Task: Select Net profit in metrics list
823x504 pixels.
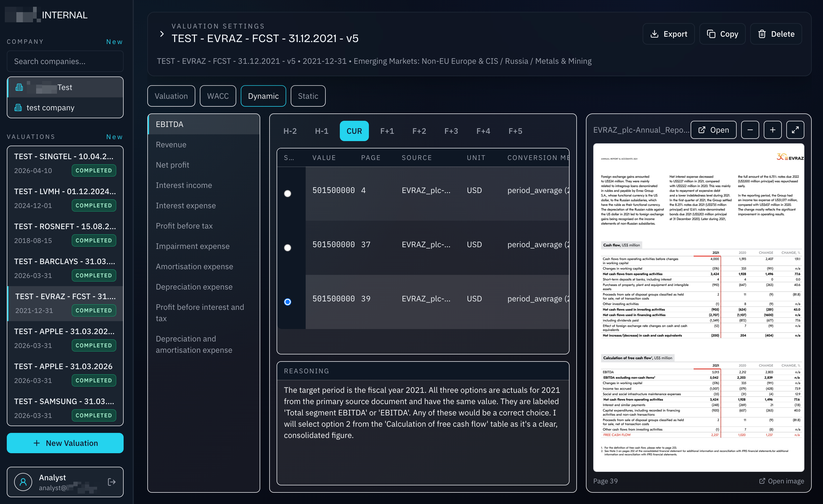Action: pos(172,165)
